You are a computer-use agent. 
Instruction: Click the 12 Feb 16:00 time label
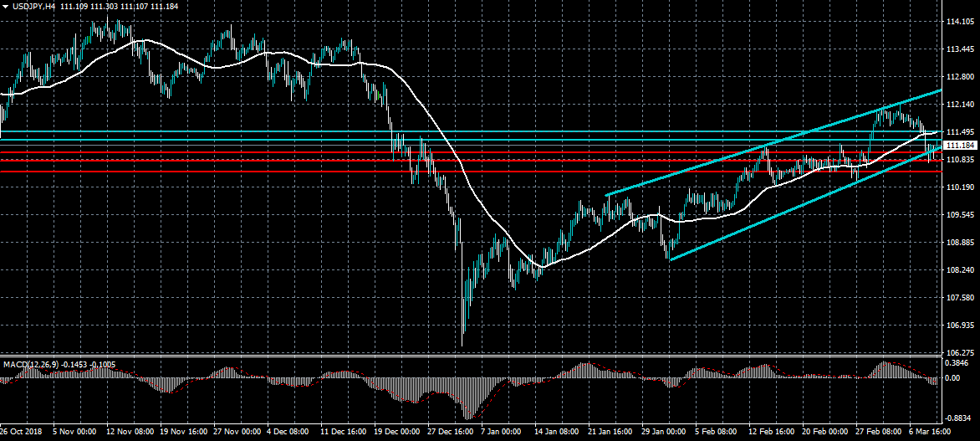tap(773, 432)
